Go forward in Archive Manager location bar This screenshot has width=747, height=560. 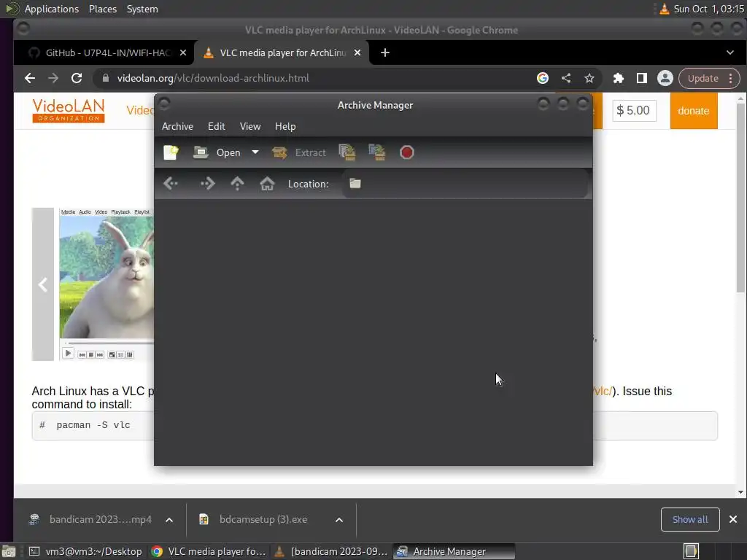[x=207, y=183]
